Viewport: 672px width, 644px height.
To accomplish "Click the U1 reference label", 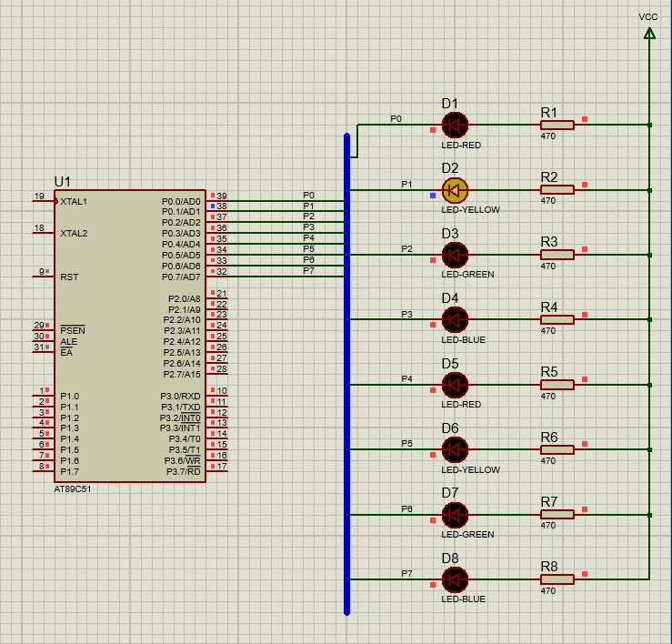I will point(62,182).
